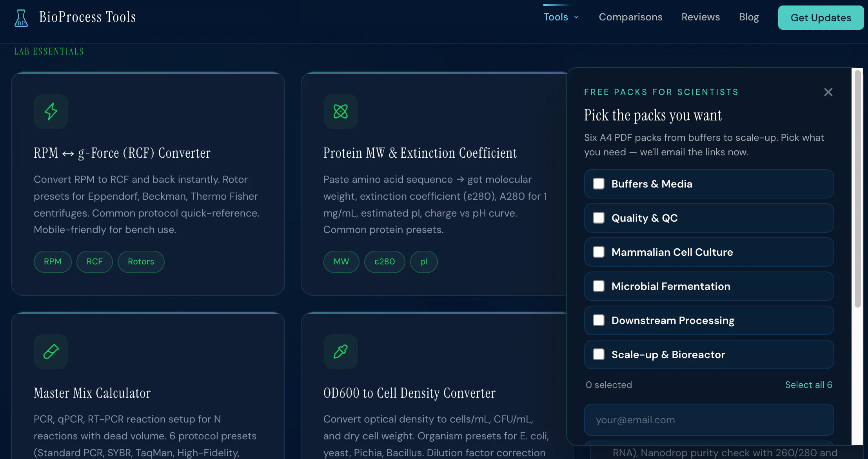Image resolution: width=868 pixels, height=459 pixels.
Task: Select the Mammalian Cell Culture pack
Action: [x=599, y=252]
